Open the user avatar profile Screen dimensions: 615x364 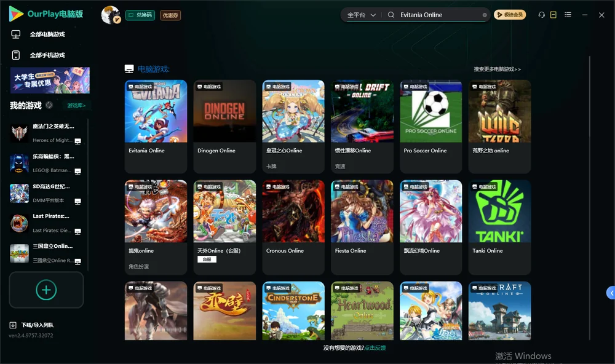(x=111, y=15)
